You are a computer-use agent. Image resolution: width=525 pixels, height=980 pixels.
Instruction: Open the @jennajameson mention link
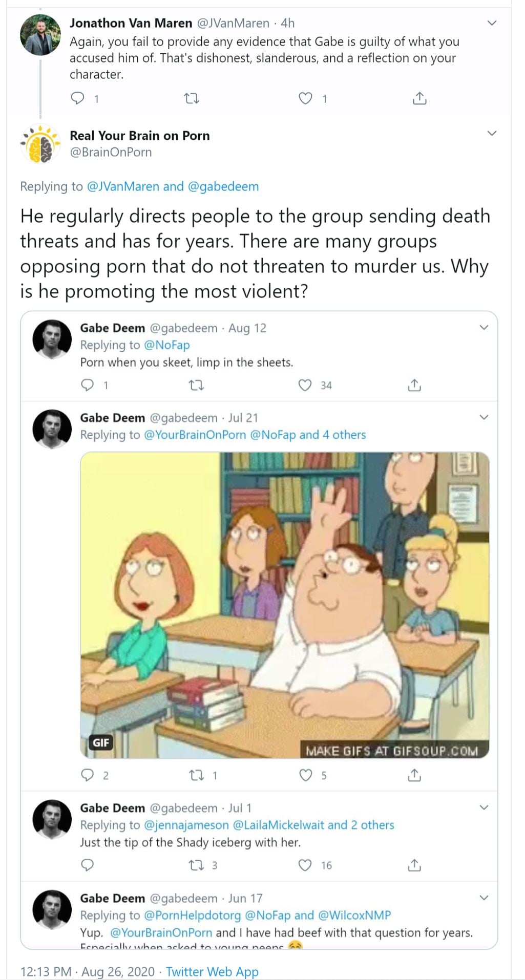(186, 825)
